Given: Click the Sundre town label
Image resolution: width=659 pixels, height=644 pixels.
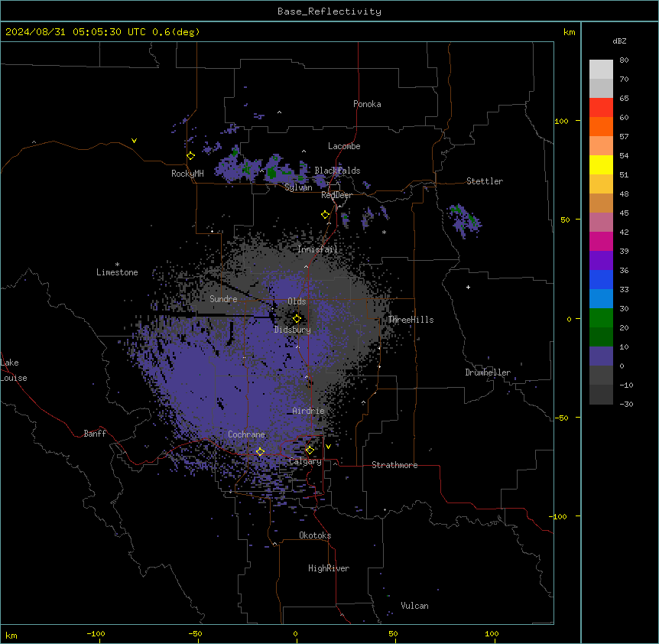Looking at the screenshot, I should click(x=223, y=299).
